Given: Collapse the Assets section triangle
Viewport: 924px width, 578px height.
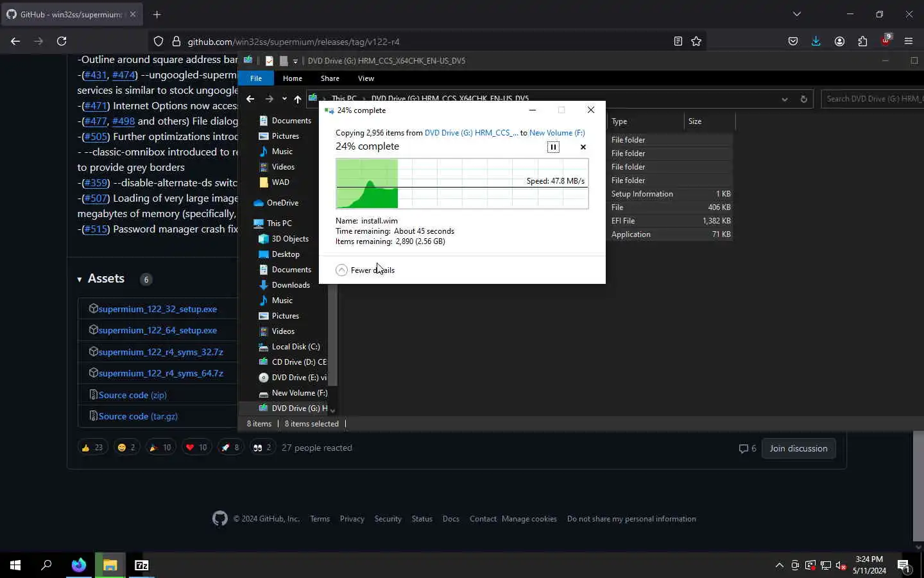Looking at the screenshot, I should (x=80, y=279).
